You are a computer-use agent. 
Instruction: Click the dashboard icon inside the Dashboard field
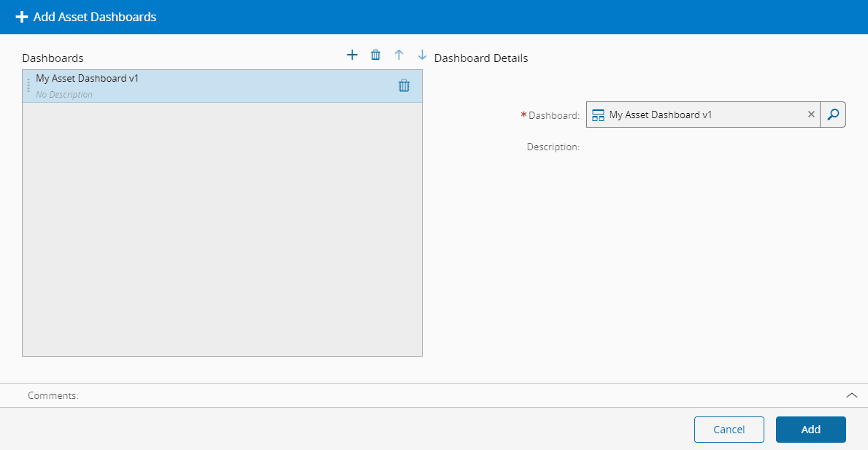click(598, 115)
